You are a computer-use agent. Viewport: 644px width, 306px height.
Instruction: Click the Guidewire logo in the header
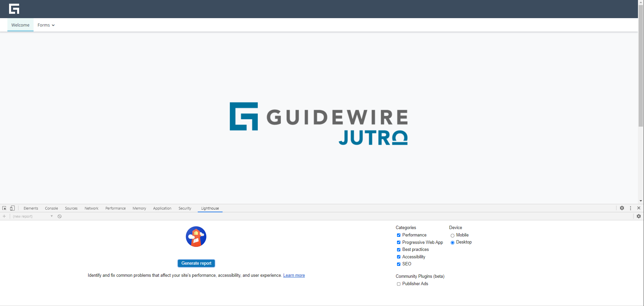pyautogui.click(x=14, y=9)
